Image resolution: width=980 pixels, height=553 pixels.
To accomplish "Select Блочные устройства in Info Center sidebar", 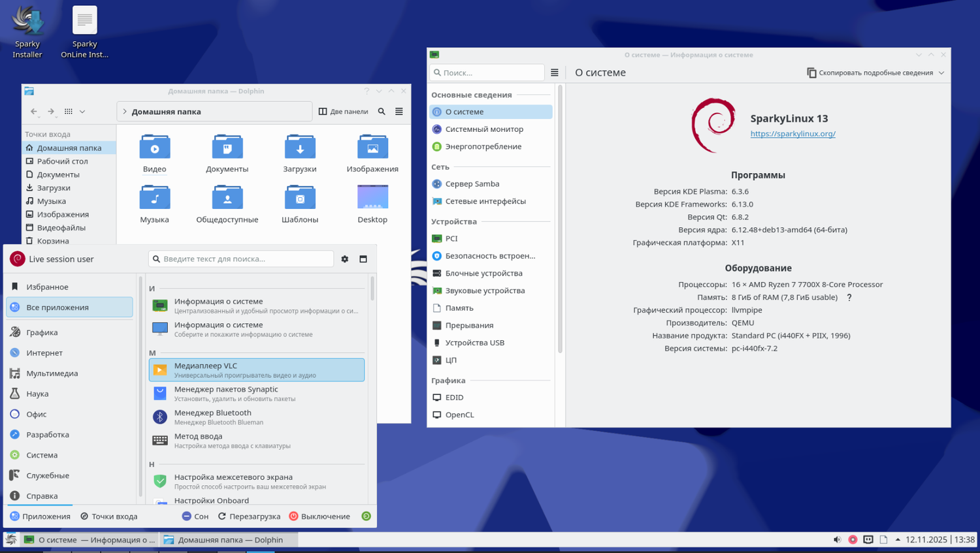I will pyautogui.click(x=491, y=273).
